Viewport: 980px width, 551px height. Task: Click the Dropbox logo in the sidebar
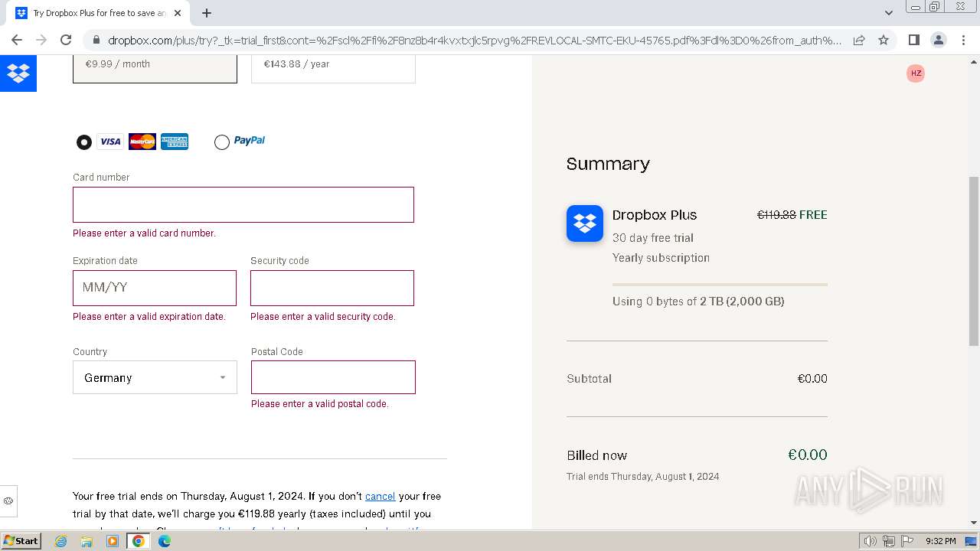pyautogui.click(x=18, y=73)
